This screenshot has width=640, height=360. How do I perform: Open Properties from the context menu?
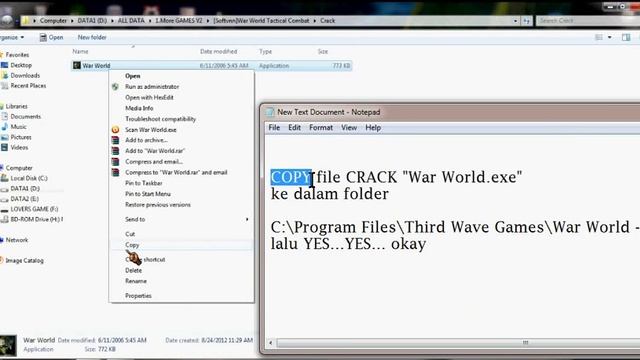click(x=138, y=296)
